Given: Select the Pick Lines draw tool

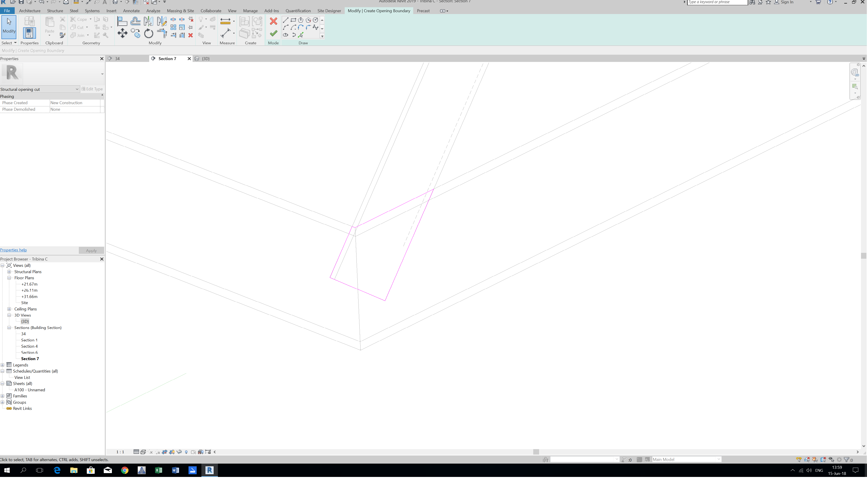Looking at the screenshot, I should [x=301, y=35].
